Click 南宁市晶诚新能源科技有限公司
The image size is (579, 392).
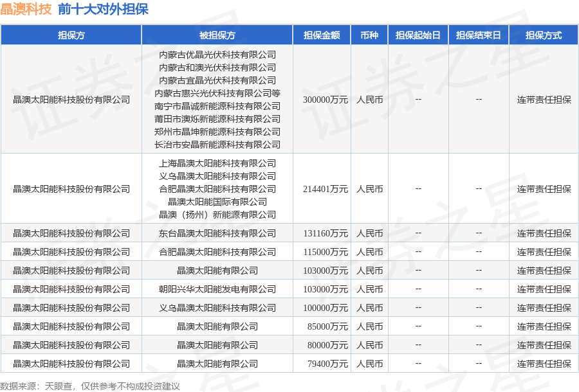point(217,106)
